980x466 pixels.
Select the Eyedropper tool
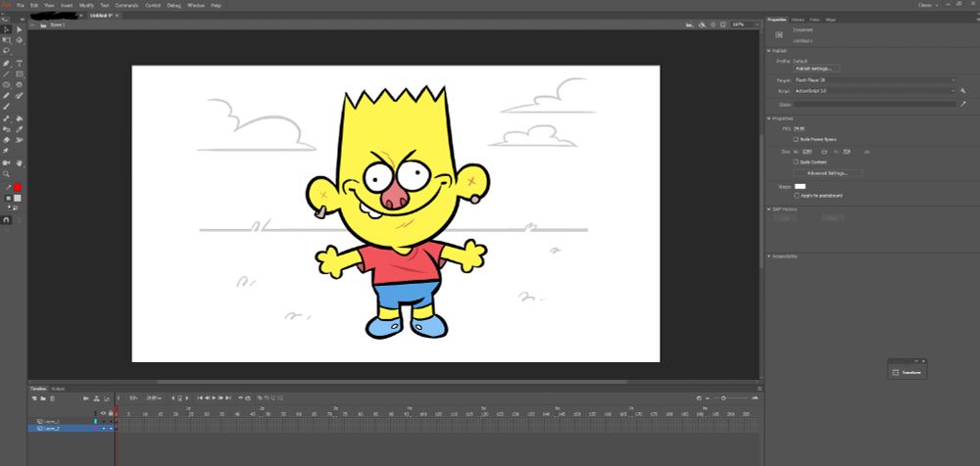coord(20,129)
